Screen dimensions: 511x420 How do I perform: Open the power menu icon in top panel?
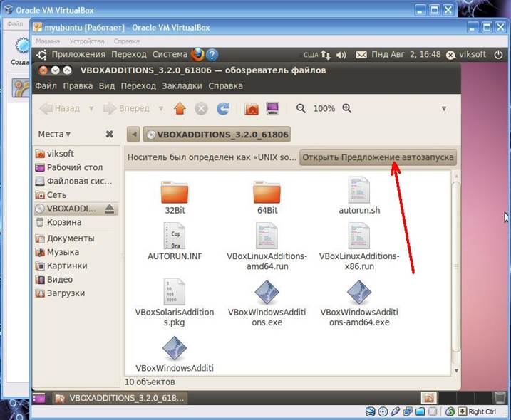499,54
